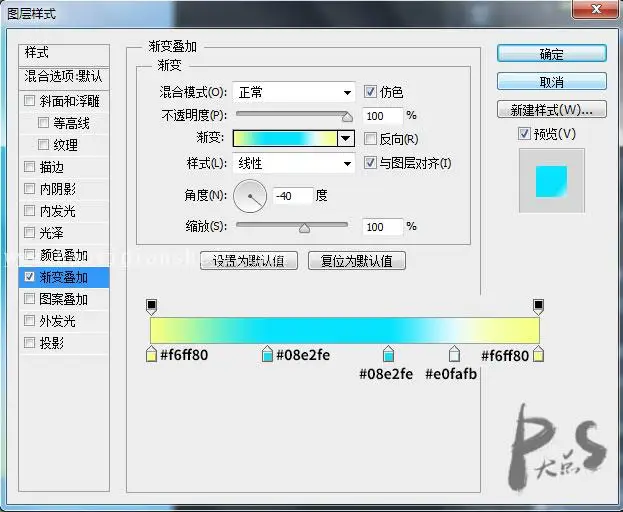Select the right black opacity stop
Screen dimensions: 623x512
pos(538,307)
